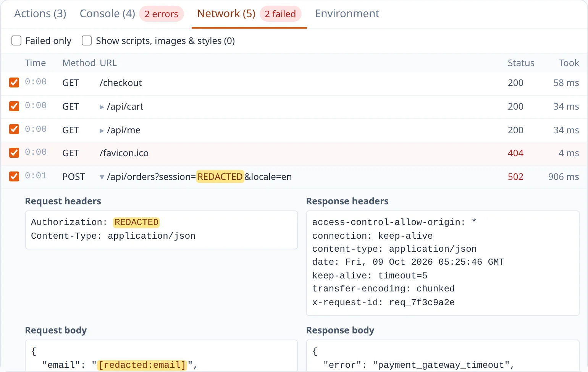Click the Took column header
Image resolution: width=588 pixels, height=372 pixels.
[x=569, y=63]
